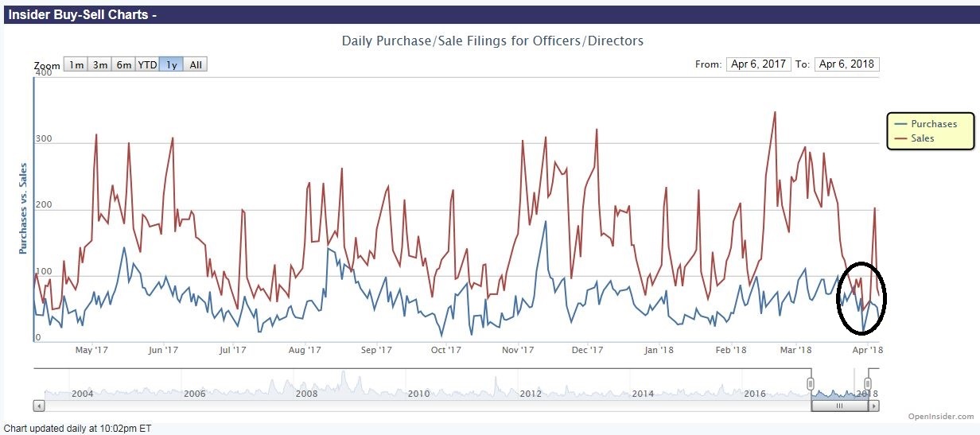
Task: Jump to 2008 in navigator timeline
Action: click(x=306, y=394)
